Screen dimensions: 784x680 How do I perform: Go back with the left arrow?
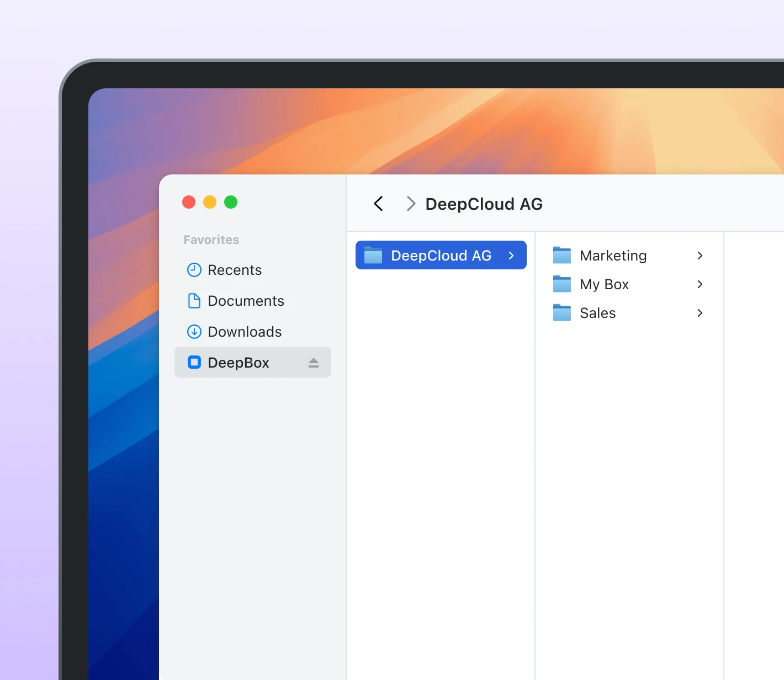coord(378,204)
